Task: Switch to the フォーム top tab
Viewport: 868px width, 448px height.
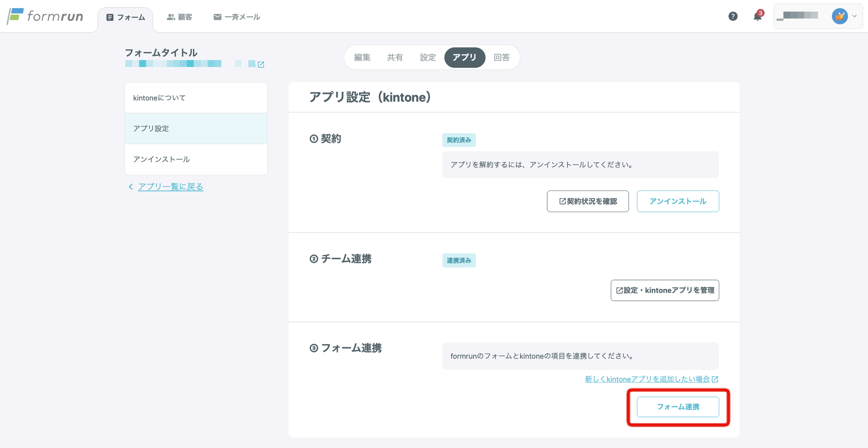Action: pos(125,17)
